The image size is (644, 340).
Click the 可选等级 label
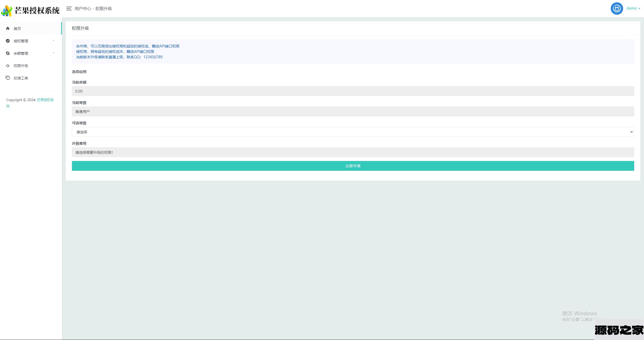pyautogui.click(x=79, y=123)
